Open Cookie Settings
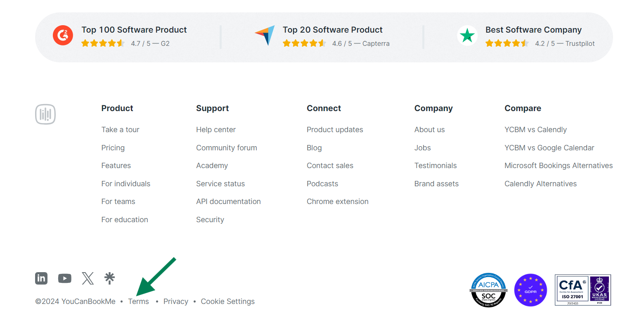The image size is (644, 318). [228, 301]
